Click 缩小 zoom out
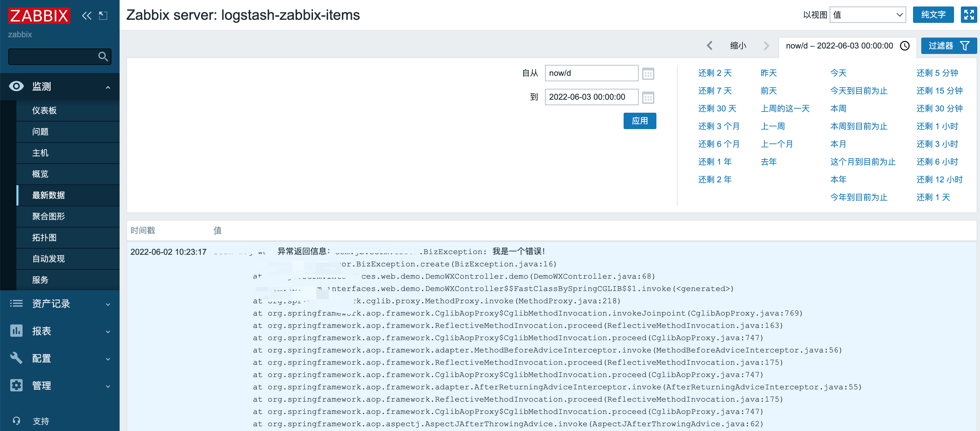Image resolution: width=980 pixels, height=431 pixels. [738, 46]
